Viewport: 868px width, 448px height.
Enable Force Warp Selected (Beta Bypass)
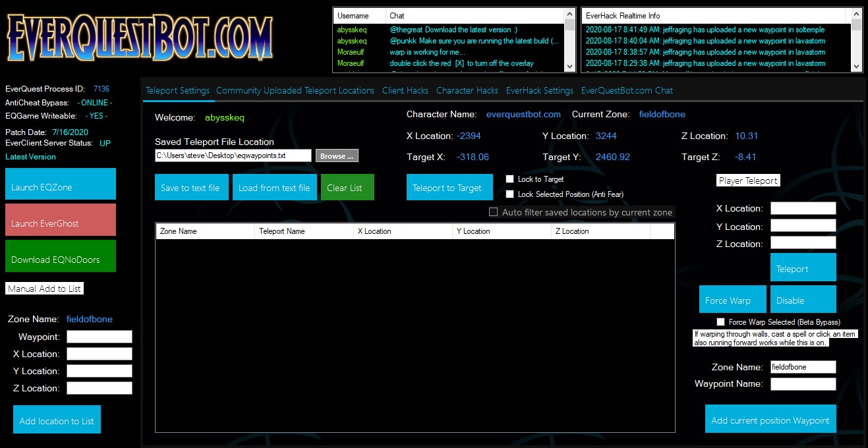coord(720,322)
